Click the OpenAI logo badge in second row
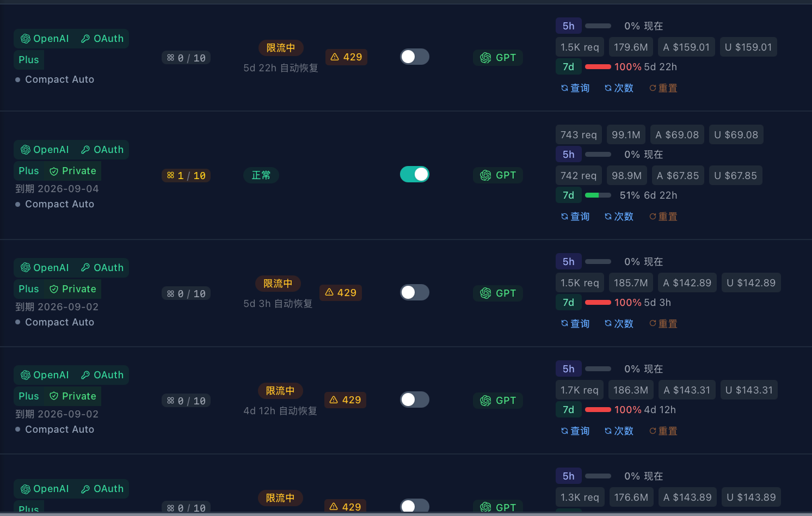This screenshot has width=812, height=516. [45, 150]
